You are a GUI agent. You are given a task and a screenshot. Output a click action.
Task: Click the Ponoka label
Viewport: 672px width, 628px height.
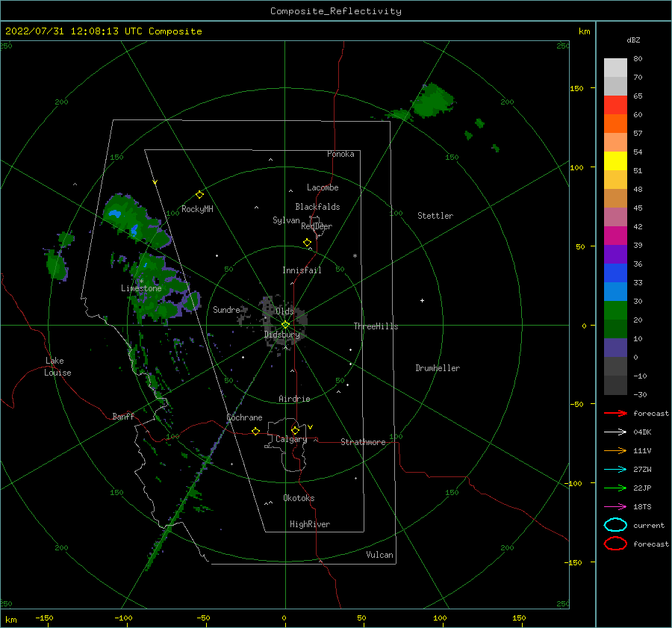[340, 154]
